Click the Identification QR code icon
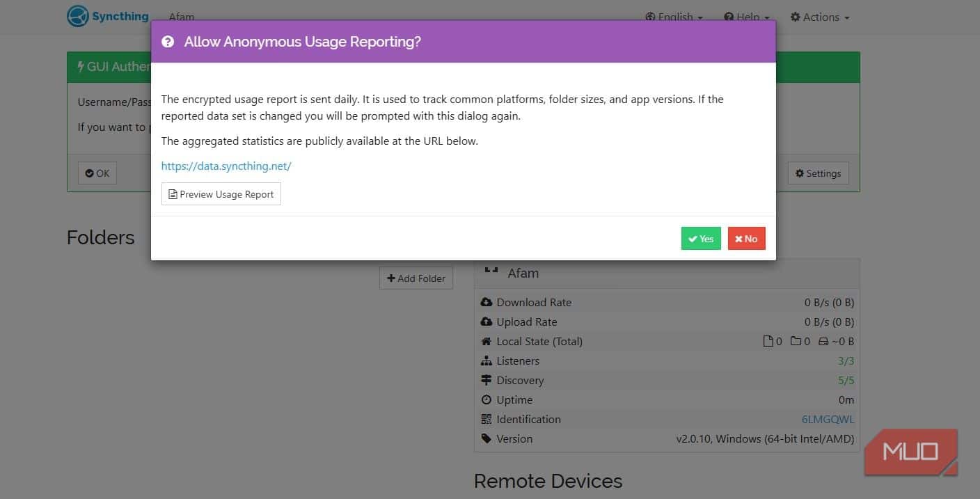The height and width of the screenshot is (499, 980). coord(487,419)
